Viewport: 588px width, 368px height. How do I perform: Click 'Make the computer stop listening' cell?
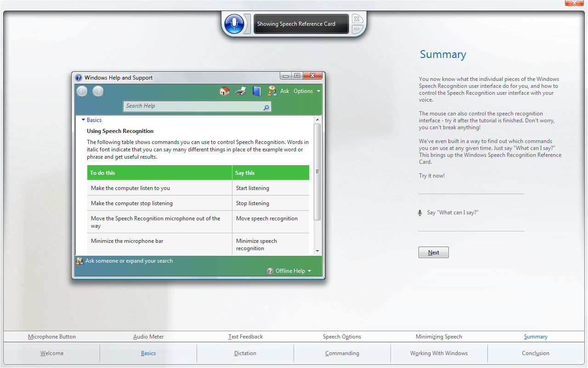(160, 203)
